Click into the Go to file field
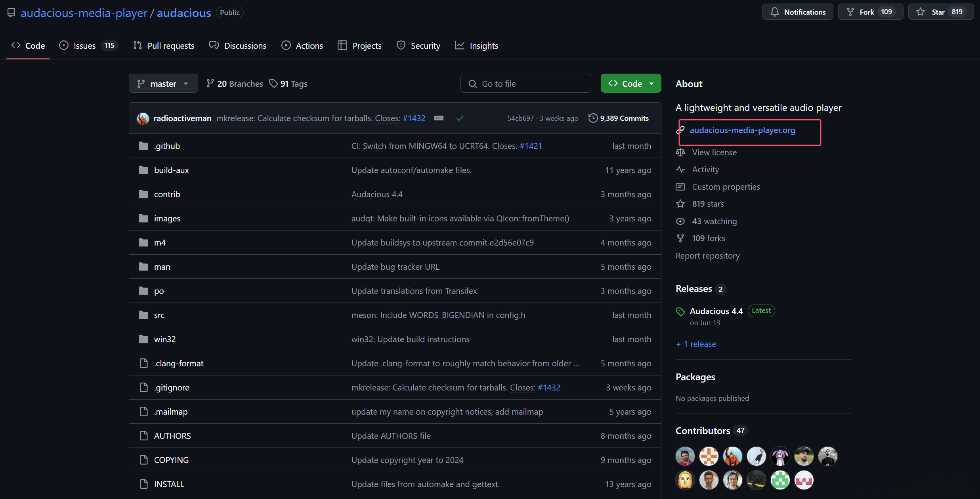The image size is (980, 499). click(525, 84)
